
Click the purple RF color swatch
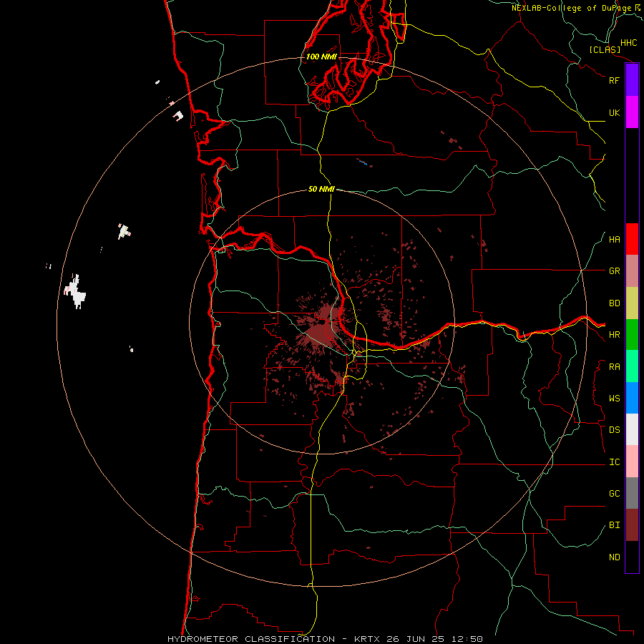[x=632, y=80]
